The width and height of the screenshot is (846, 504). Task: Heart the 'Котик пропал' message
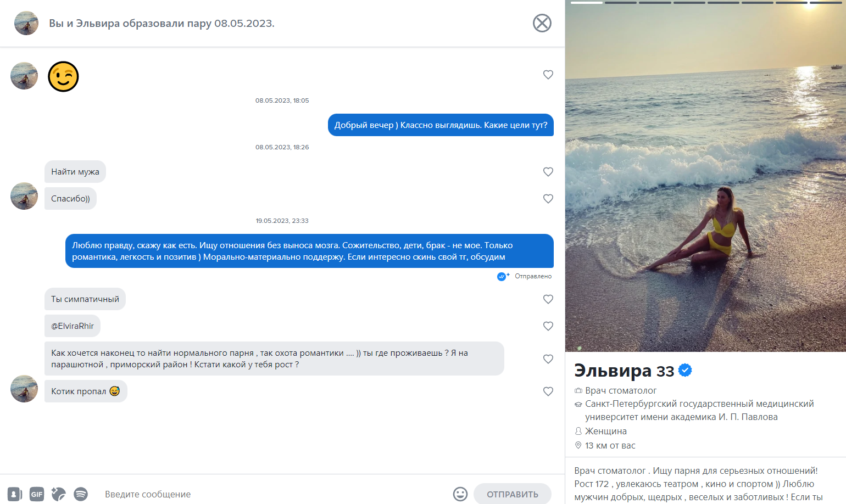pos(548,391)
